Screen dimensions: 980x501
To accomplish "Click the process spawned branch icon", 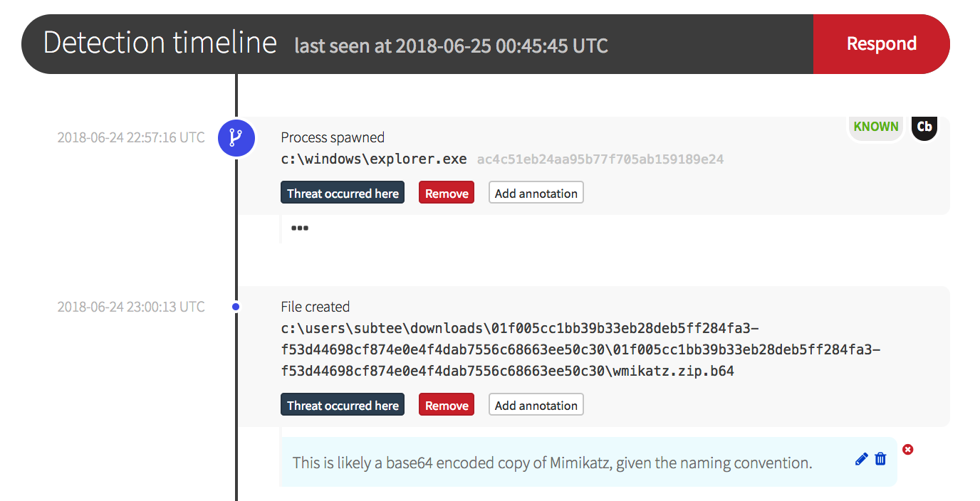I will coord(236,137).
